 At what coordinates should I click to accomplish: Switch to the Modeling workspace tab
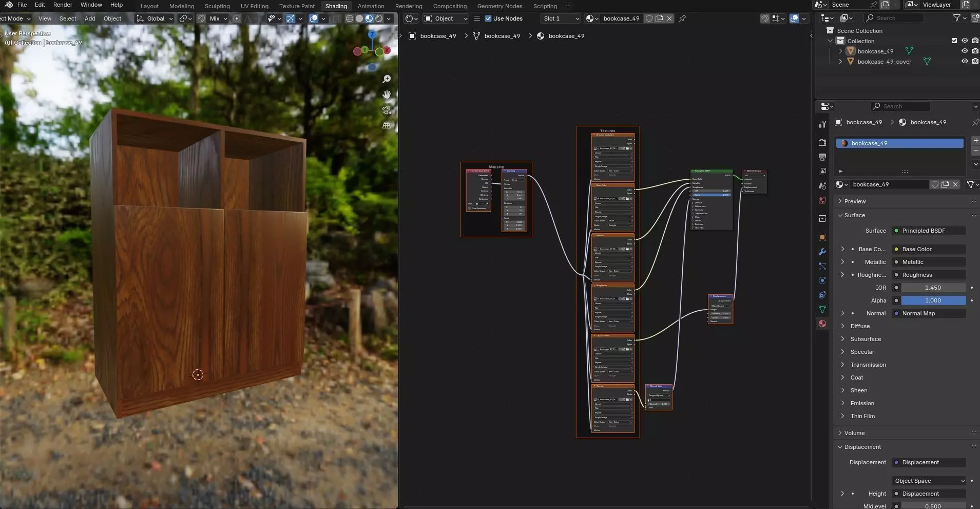tap(182, 6)
